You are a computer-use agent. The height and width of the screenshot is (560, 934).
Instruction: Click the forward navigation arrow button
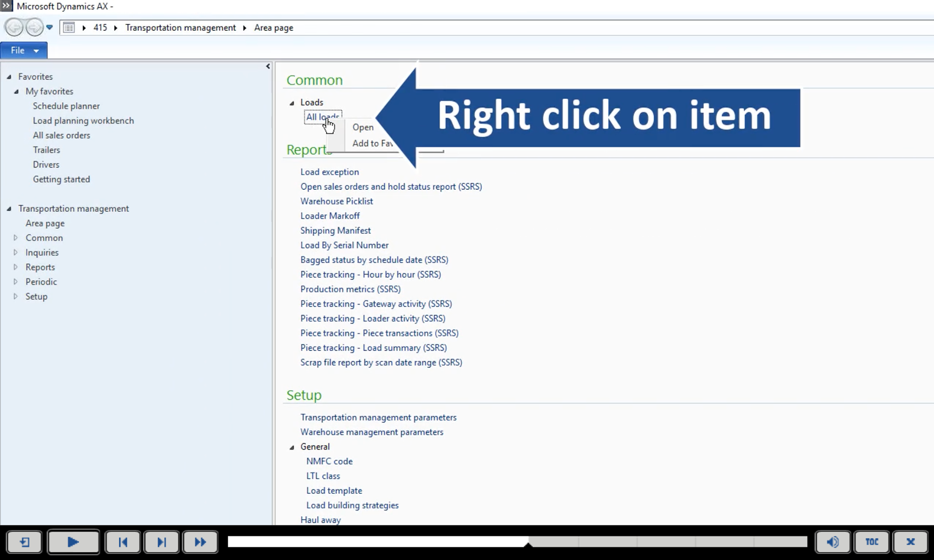click(x=34, y=27)
